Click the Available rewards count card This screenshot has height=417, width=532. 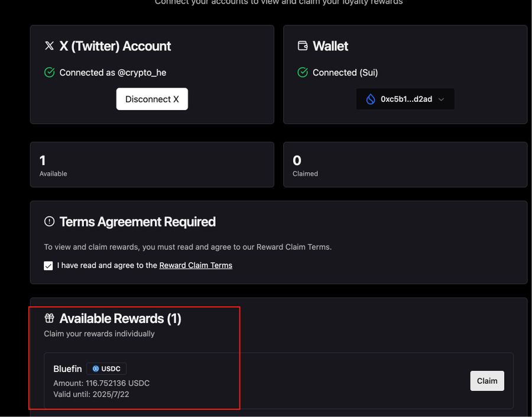point(152,165)
